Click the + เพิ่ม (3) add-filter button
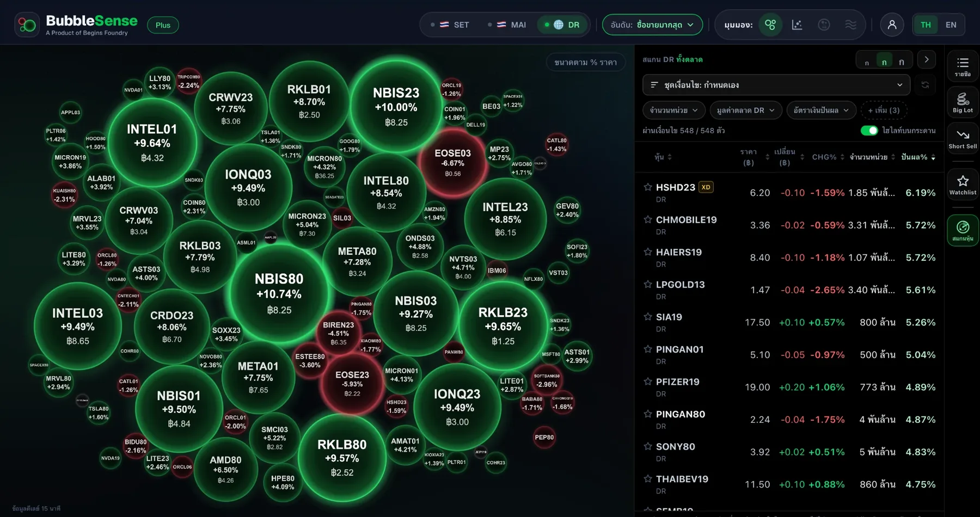 point(884,110)
